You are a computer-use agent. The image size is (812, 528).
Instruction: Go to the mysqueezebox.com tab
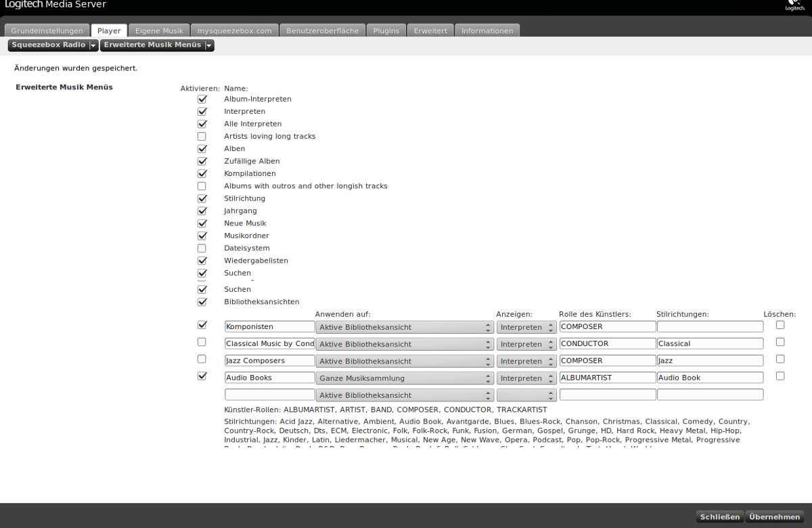(234, 30)
